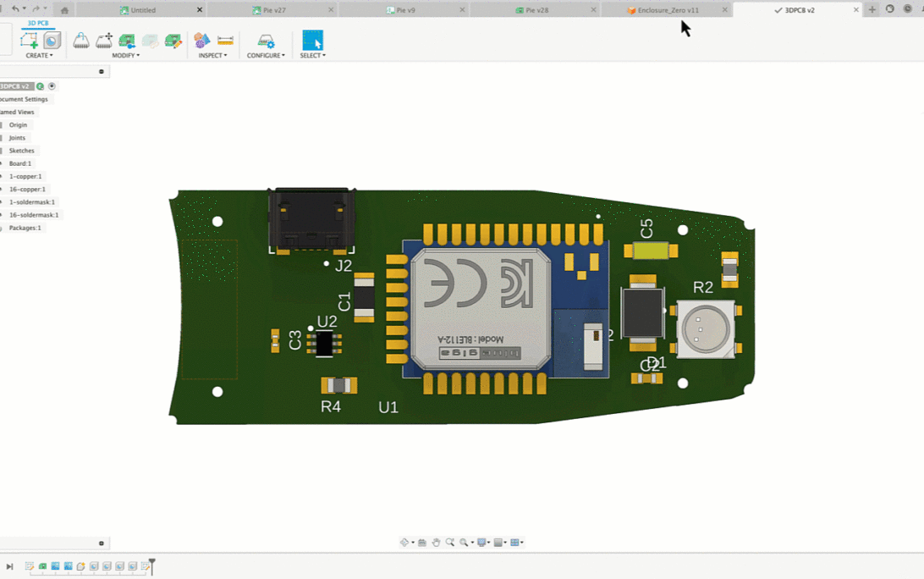This screenshot has width=924, height=579.
Task: Open Grid and Snaps icon
Action: [x=498, y=543]
